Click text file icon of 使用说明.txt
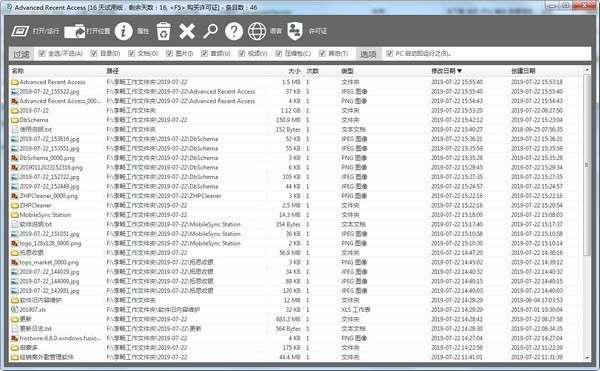600x371 pixels. pos(15,129)
